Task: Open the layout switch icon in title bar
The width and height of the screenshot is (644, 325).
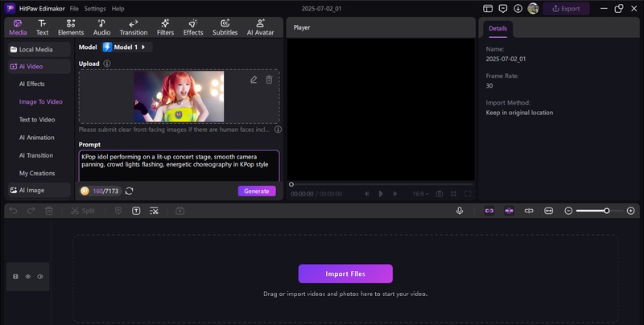Action: pyautogui.click(x=488, y=9)
